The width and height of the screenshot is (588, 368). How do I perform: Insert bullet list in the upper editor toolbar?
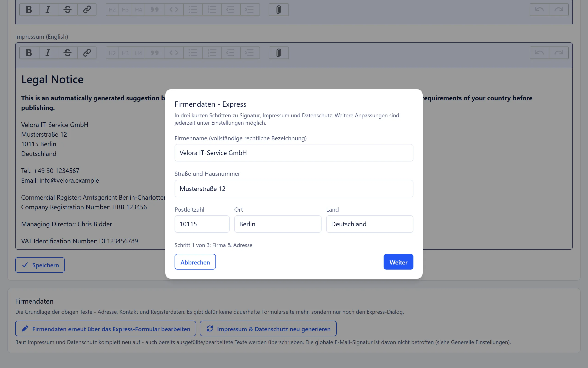click(193, 10)
